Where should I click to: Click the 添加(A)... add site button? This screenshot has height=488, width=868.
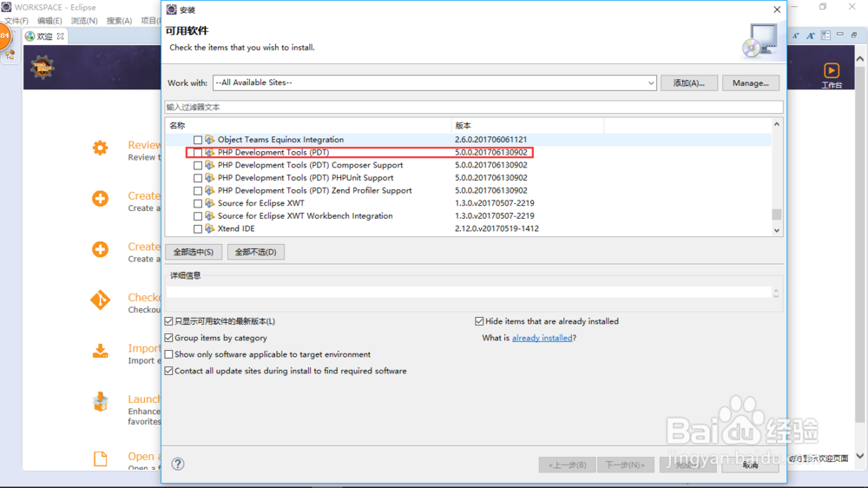click(x=688, y=83)
